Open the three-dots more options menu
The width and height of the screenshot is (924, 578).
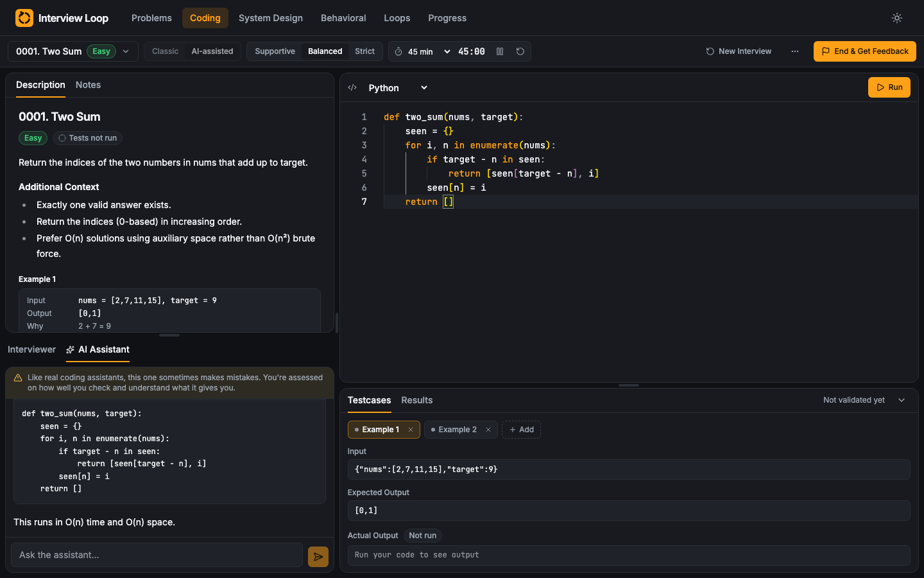[795, 51]
